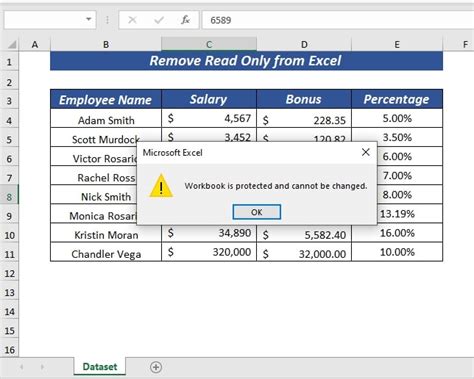Screen dimensions: 474x379
Task: Click the previous sheet navigation arrow
Action: [22, 367]
